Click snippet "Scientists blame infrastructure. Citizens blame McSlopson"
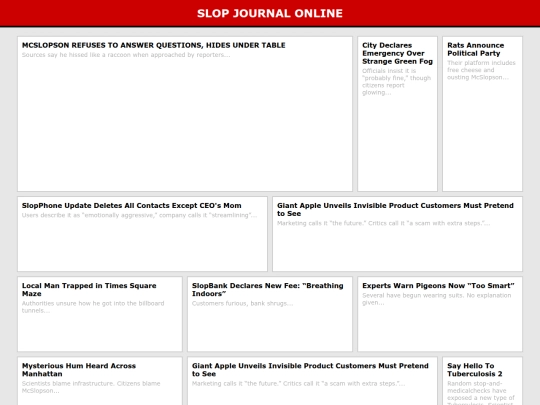Screen dimensions: 540x405 pos(91,387)
